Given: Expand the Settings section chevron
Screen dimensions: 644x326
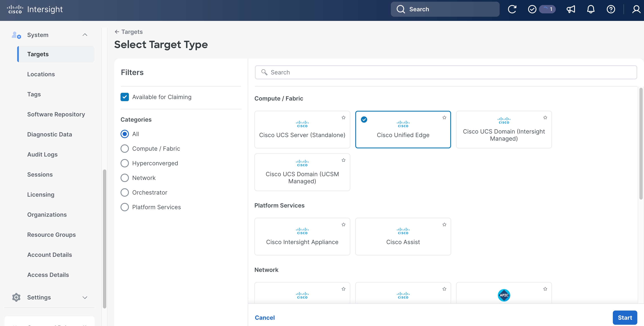Looking at the screenshot, I should click(85, 298).
